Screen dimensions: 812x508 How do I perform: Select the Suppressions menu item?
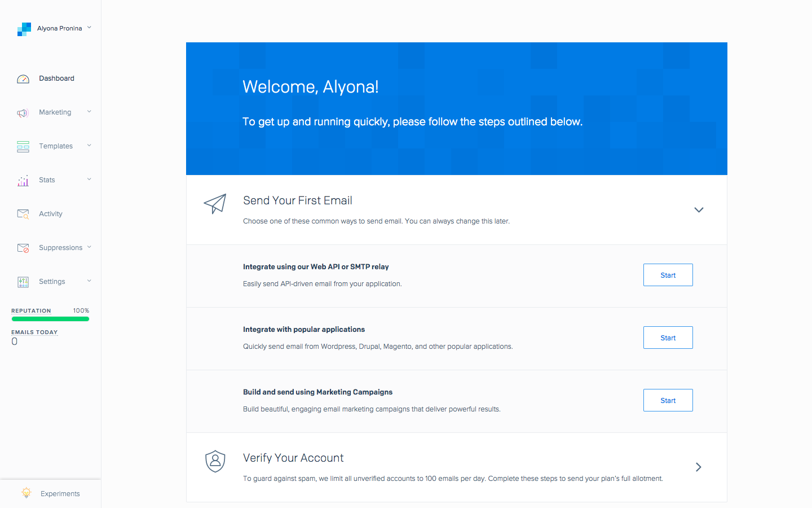pos(60,248)
